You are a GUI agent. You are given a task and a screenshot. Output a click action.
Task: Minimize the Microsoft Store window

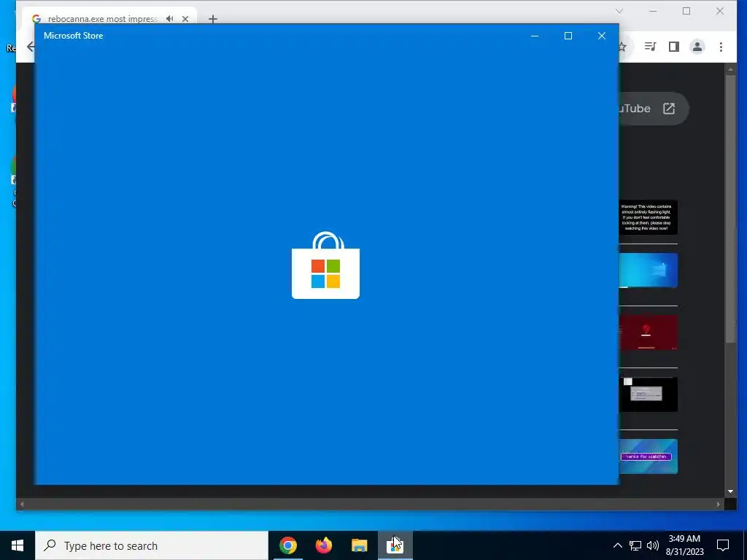click(535, 36)
